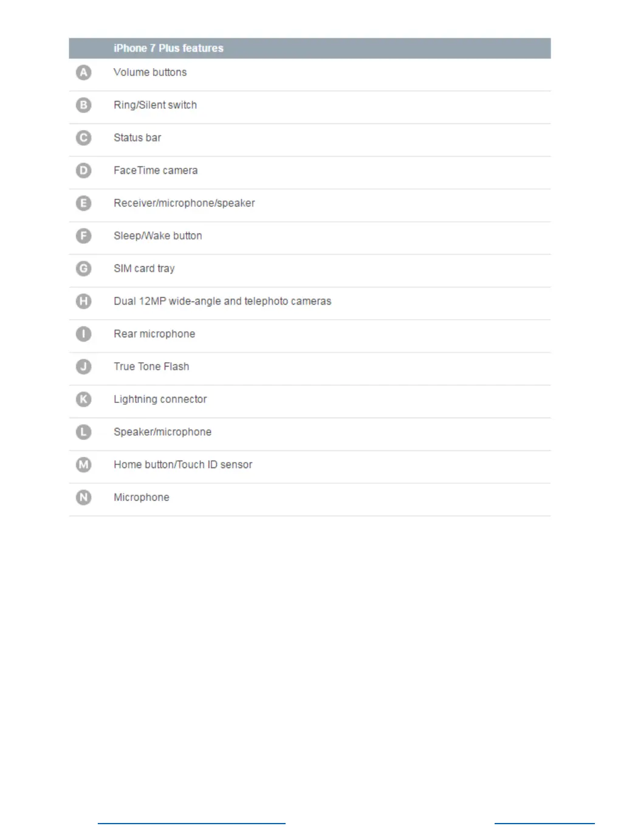Viewport: 621px width, 840px height.
Task: Click the letter F Sleep/Wake button icon
Action: (83, 236)
